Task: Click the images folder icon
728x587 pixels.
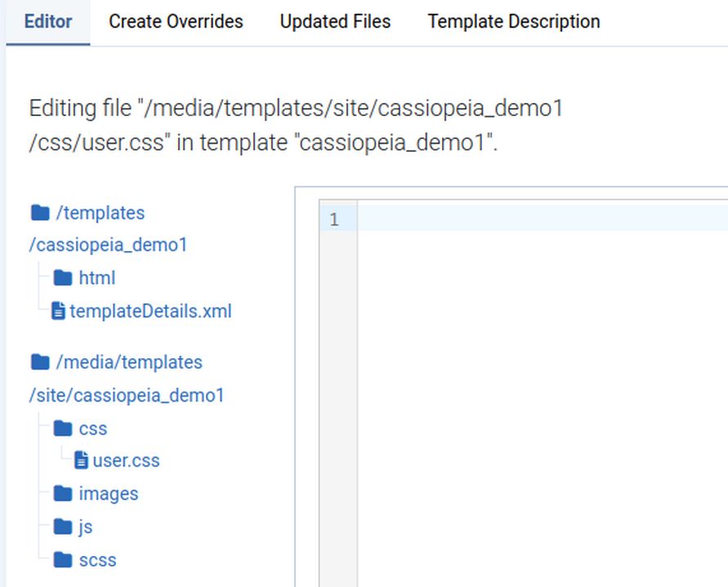Action: click(x=63, y=494)
